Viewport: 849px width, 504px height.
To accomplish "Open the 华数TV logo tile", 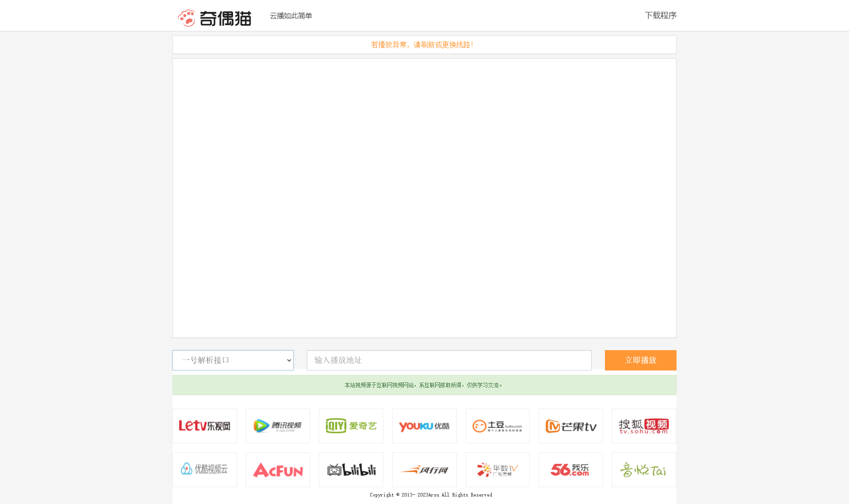I will click(497, 470).
